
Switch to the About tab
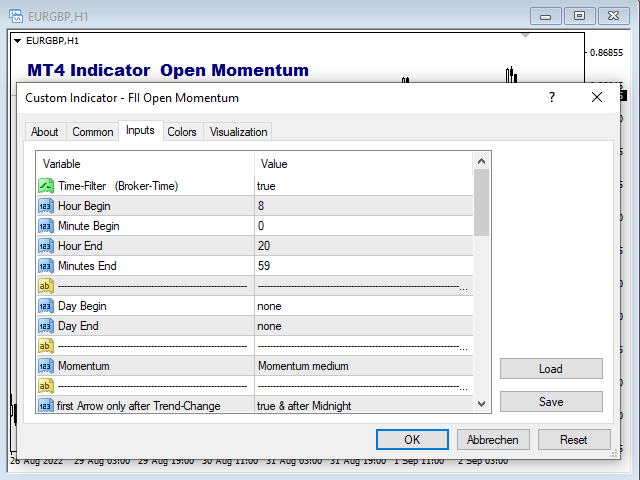tap(44, 132)
